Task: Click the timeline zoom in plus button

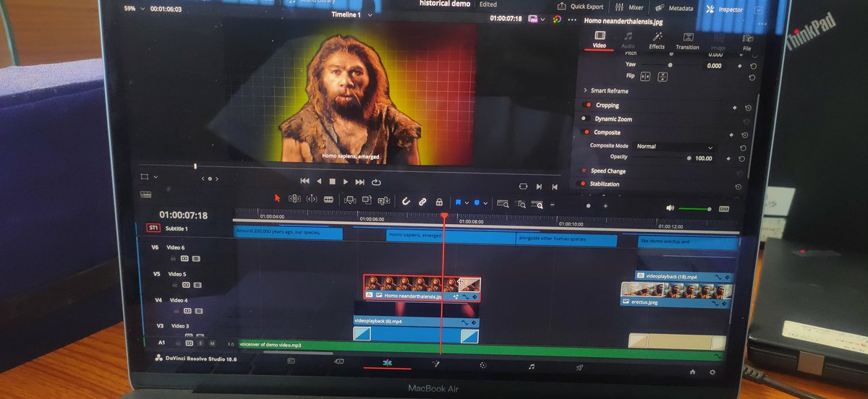Action: (x=605, y=207)
